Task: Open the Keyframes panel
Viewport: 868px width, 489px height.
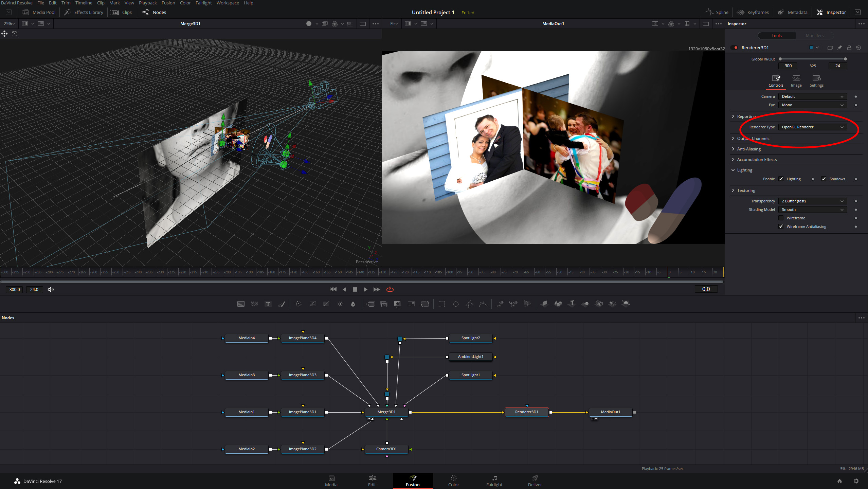Action: coord(753,12)
